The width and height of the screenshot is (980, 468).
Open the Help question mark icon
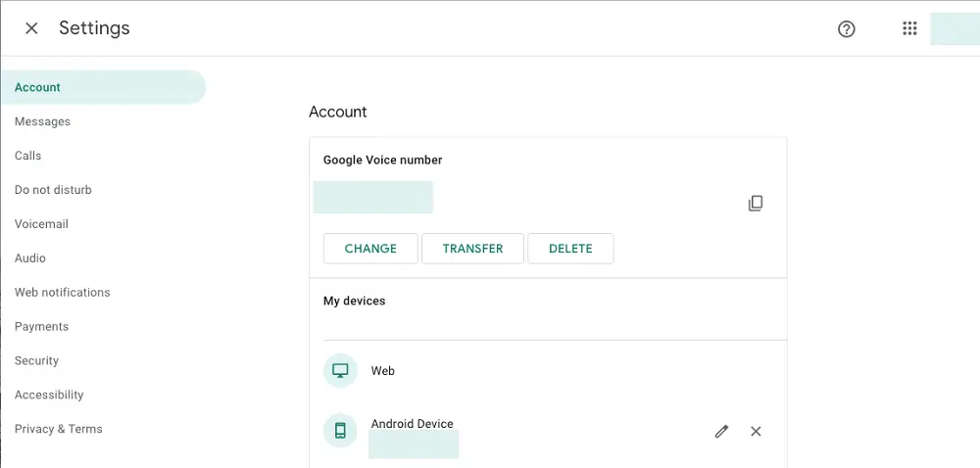(847, 28)
